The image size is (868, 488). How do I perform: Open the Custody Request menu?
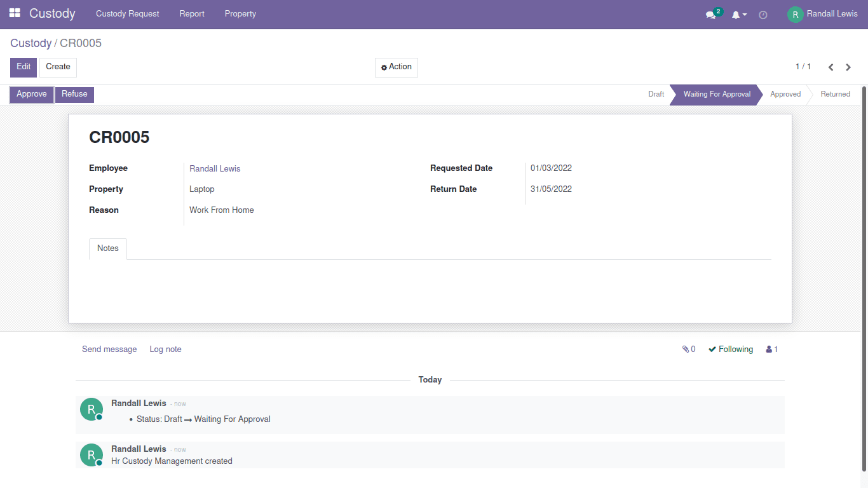coord(127,13)
